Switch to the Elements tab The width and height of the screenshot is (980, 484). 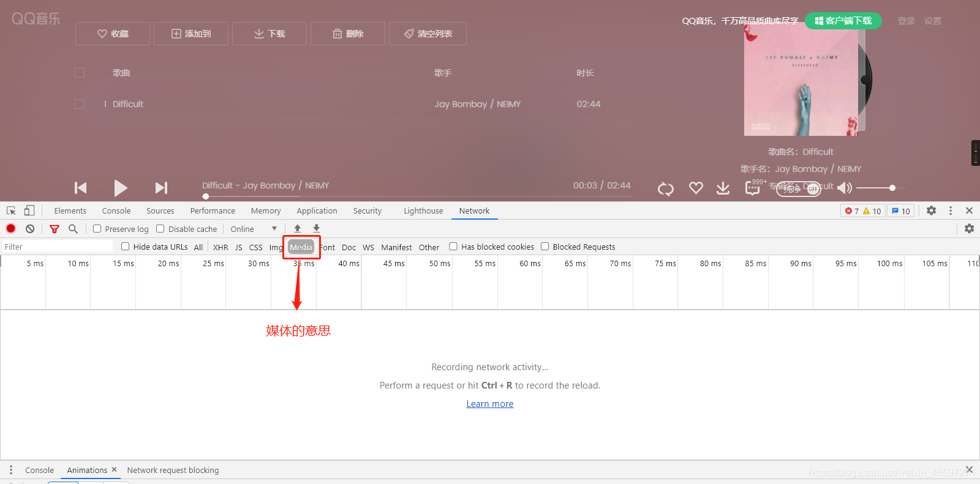click(70, 210)
